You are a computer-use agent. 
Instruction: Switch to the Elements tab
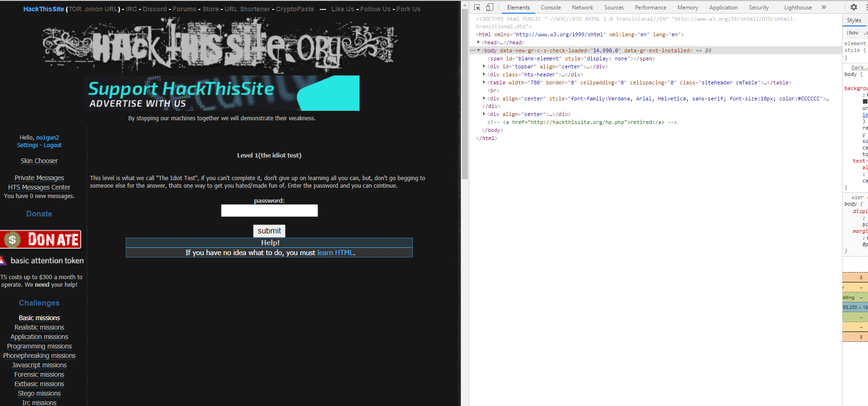[x=518, y=8]
